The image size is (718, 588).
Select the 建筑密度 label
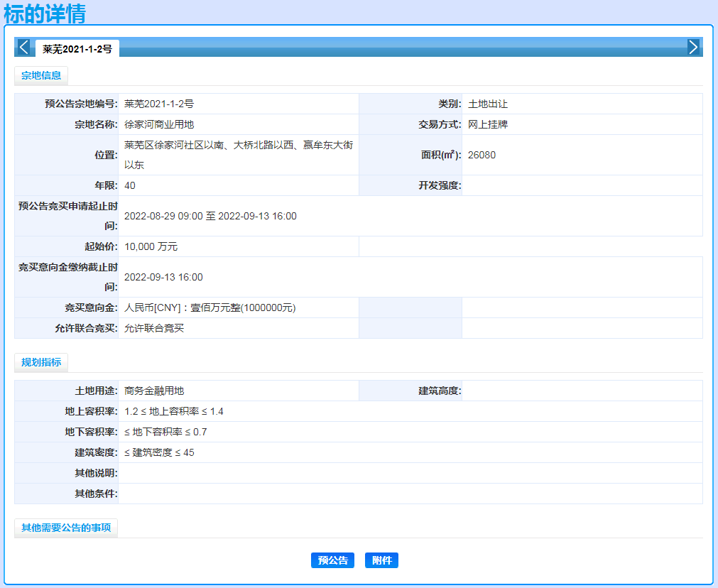[96, 452]
